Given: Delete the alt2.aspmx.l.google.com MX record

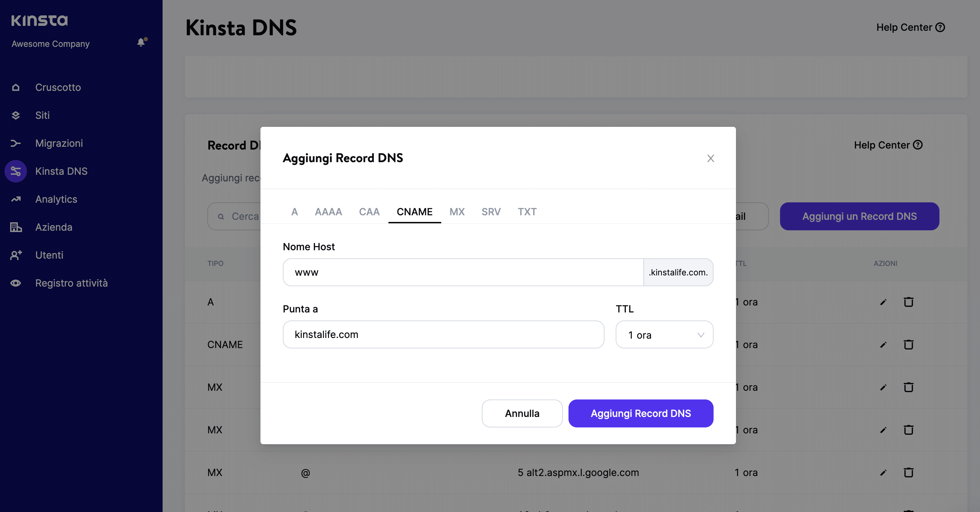Looking at the screenshot, I should pyautogui.click(x=908, y=473).
